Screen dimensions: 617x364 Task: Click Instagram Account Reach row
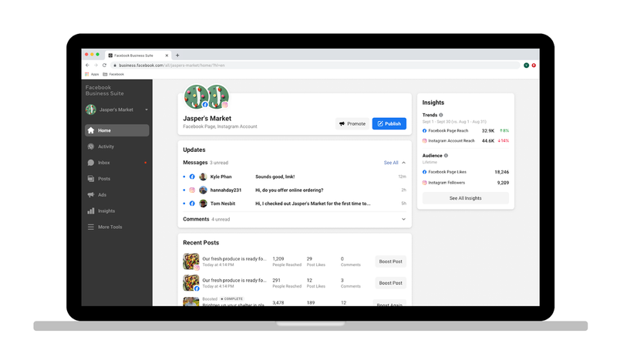click(466, 141)
